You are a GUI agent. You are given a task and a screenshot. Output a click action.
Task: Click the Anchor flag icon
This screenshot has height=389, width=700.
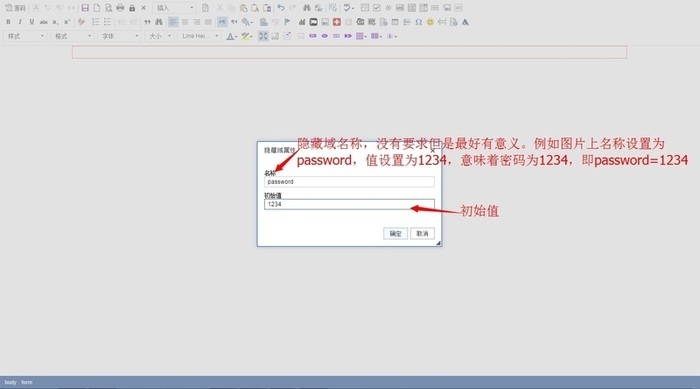tap(287, 22)
